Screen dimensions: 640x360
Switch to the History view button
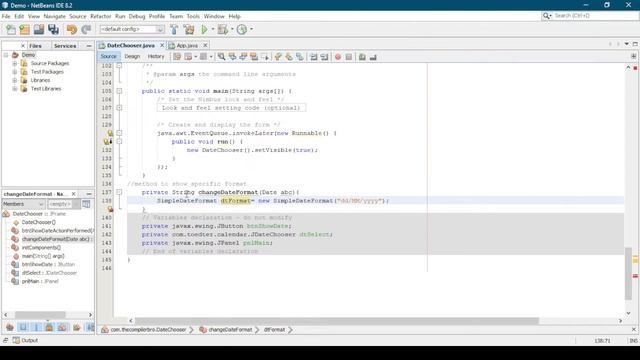point(156,56)
